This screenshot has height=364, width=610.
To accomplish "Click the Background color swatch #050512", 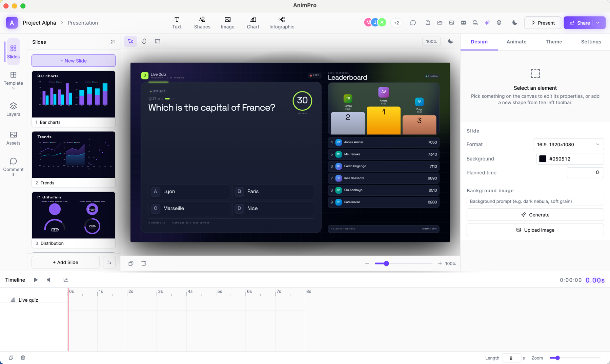I will [542, 159].
